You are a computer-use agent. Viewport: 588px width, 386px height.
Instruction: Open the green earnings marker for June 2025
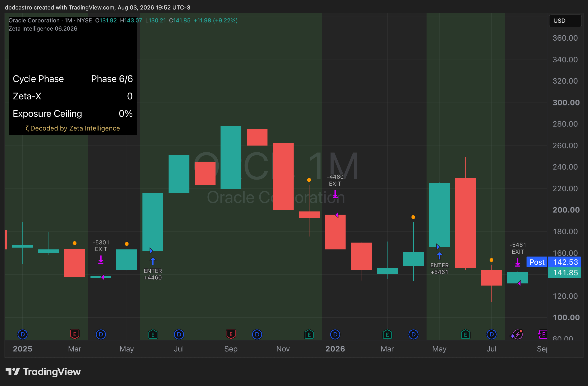tap(153, 335)
